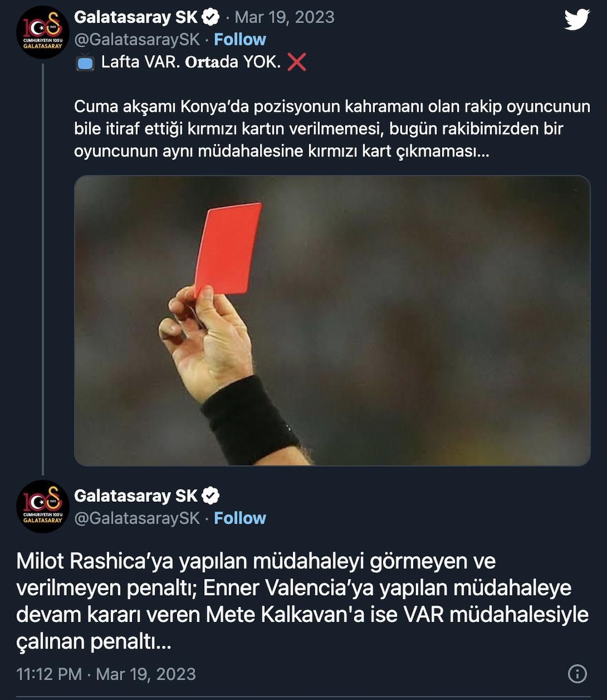The image size is (607, 700).
Task: View the red card photo
Action: [x=332, y=320]
